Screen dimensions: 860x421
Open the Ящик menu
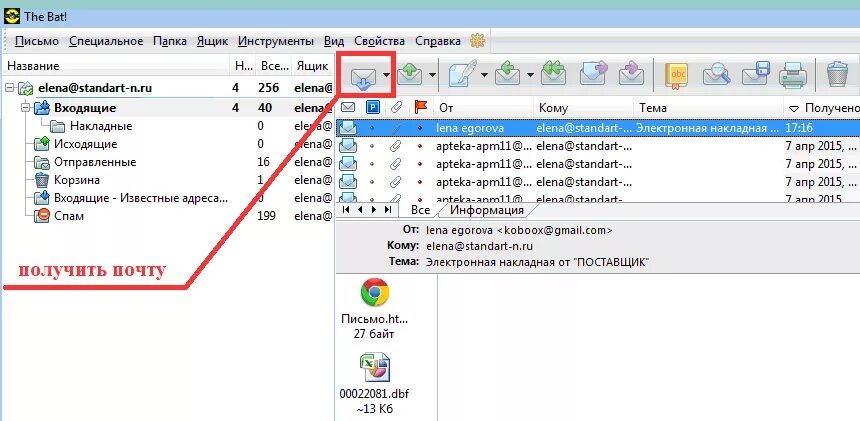(212, 41)
